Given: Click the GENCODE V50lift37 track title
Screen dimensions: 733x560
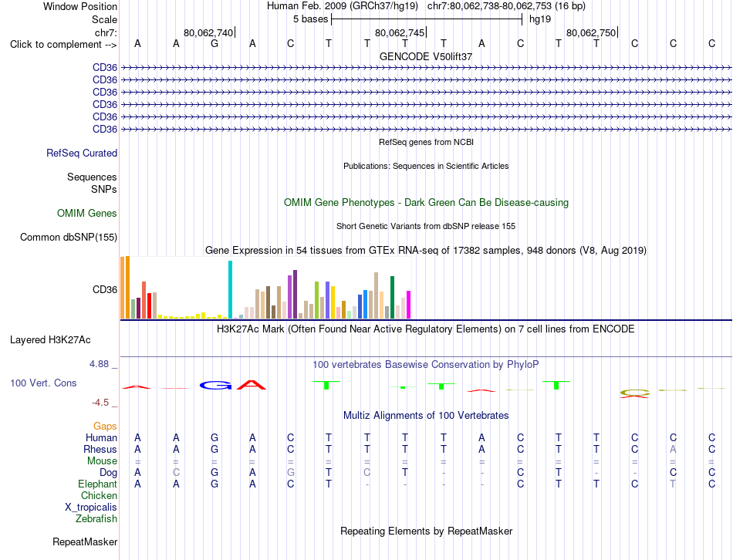Looking at the screenshot, I should 426,56.
